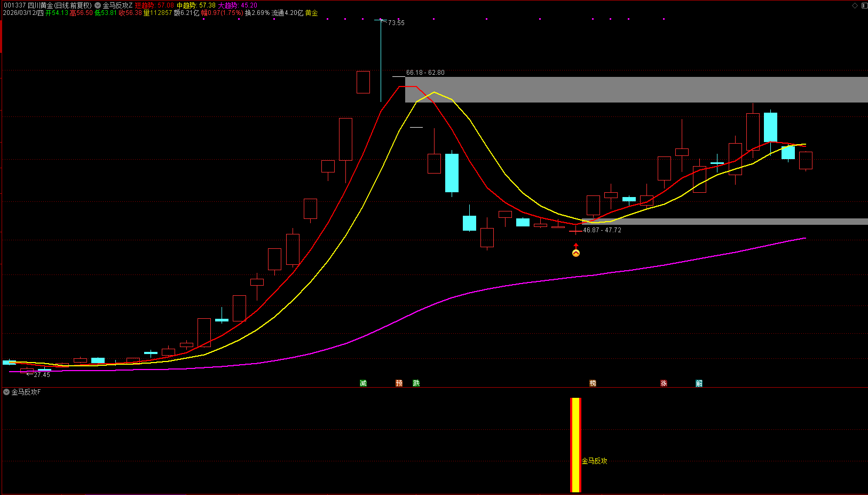Click the 金马反攻F sub-chart label
The width and height of the screenshot is (868, 495).
point(26,392)
